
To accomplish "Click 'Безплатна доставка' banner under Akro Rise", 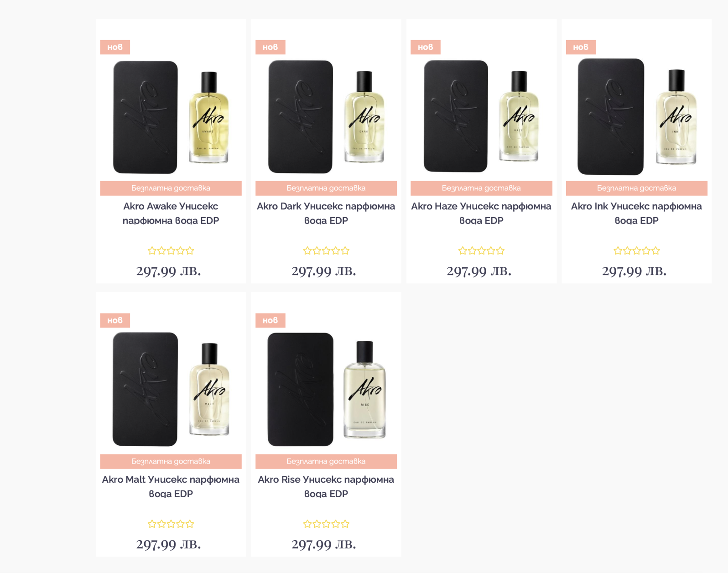I will (x=326, y=461).
